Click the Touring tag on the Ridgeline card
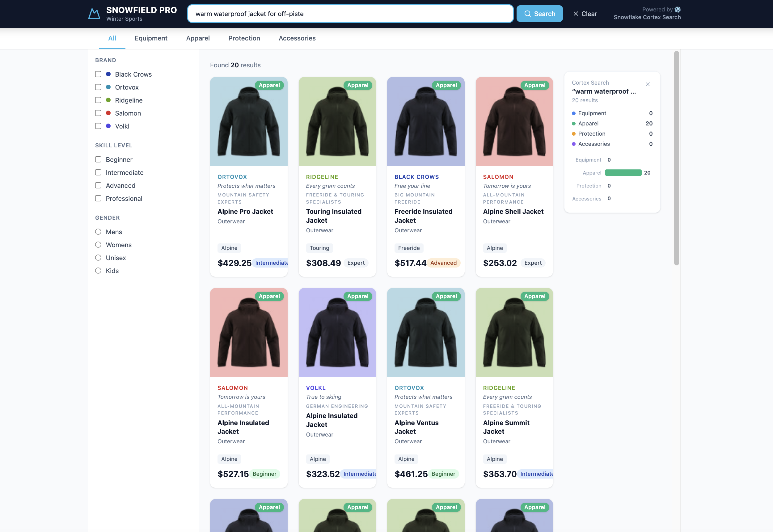This screenshot has width=773, height=532. point(319,248)
